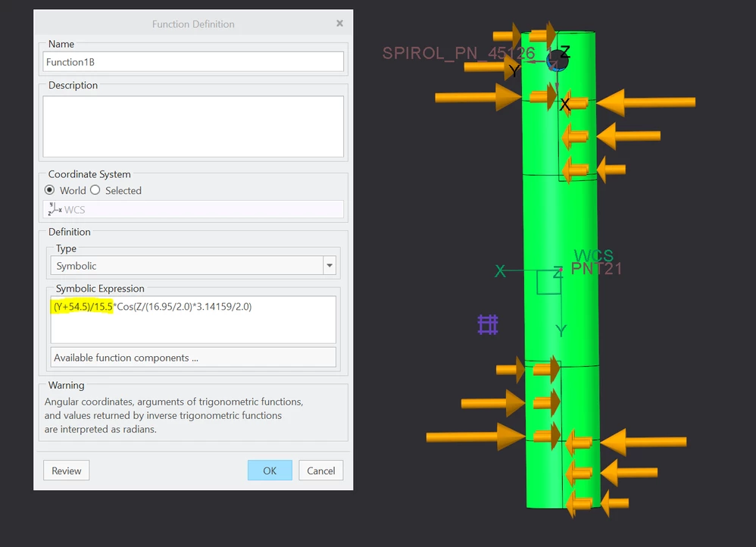Image resolution: width=756 pixels, height=547 pixels.
Task: Click the Name field containing Function1B
Action: [192, 61]
